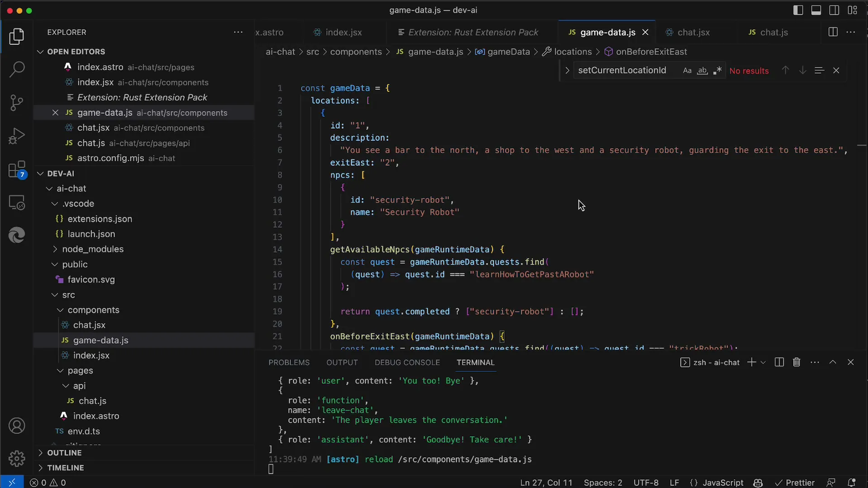Maximize the panel size chevron
This screenshot has width=868, height=488.
pos(833,362)
